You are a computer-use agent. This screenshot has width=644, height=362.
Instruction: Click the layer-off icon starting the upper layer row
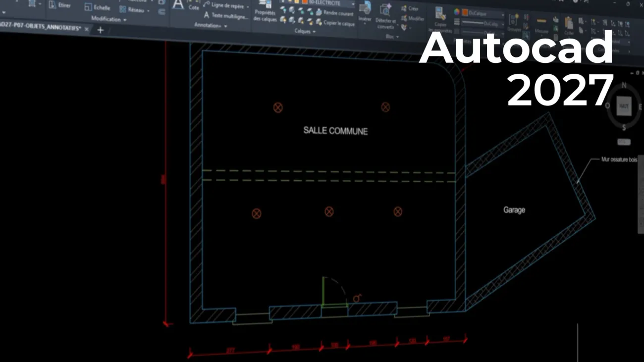[283, 10]
